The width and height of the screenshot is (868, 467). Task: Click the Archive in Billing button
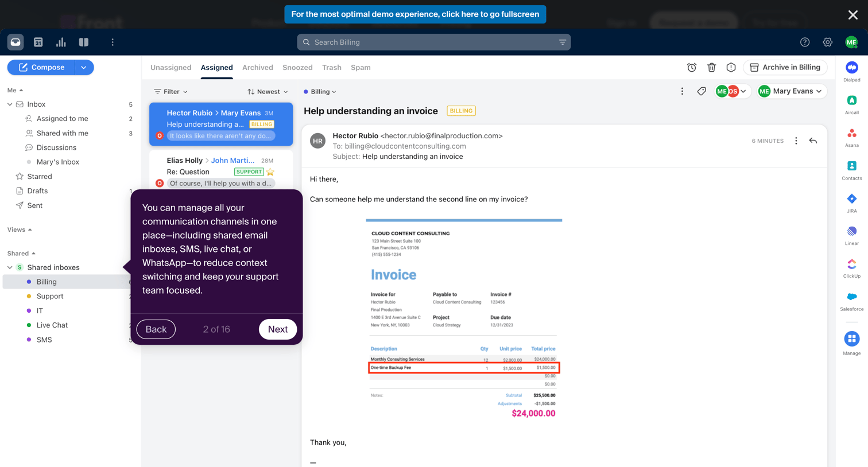pyautogui.click(x=785, y=68)
